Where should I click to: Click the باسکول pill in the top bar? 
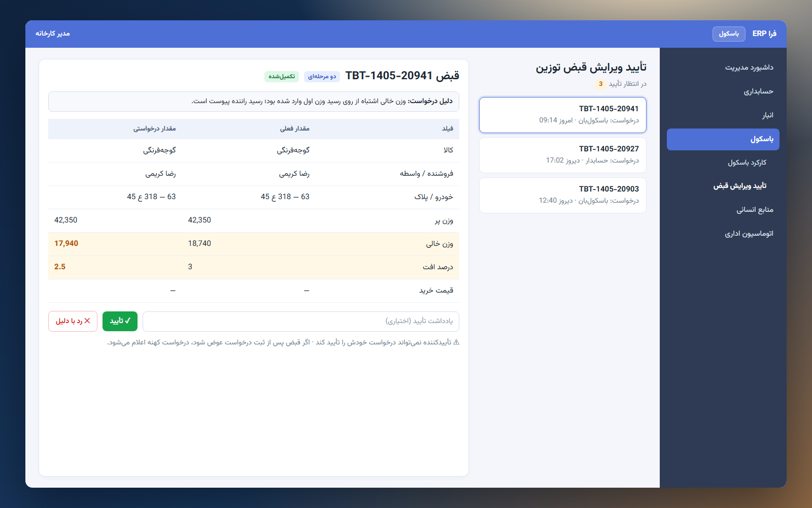click(729, 34)
